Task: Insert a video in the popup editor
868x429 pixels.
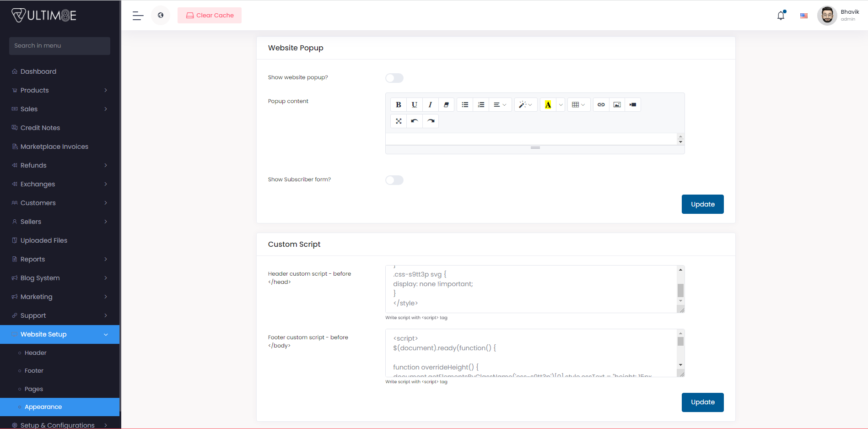Action: pos(633,104)
